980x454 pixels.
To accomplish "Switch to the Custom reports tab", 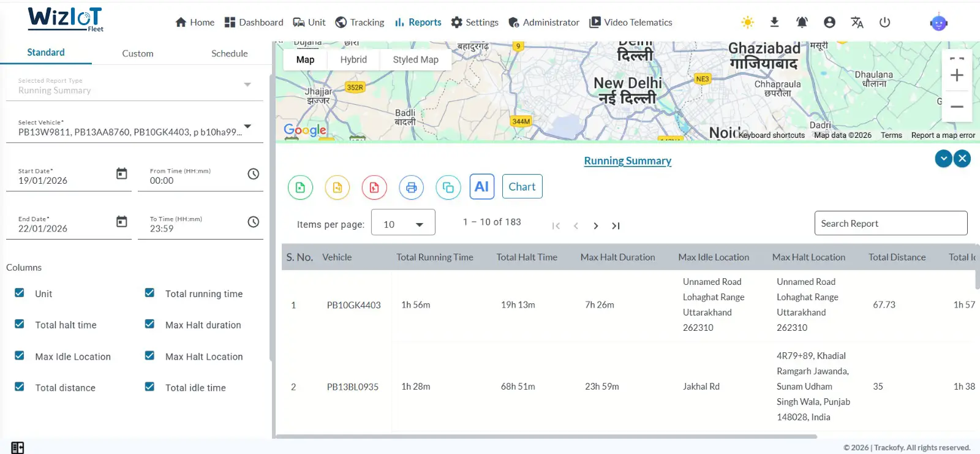I will click(x=138, y=53).
